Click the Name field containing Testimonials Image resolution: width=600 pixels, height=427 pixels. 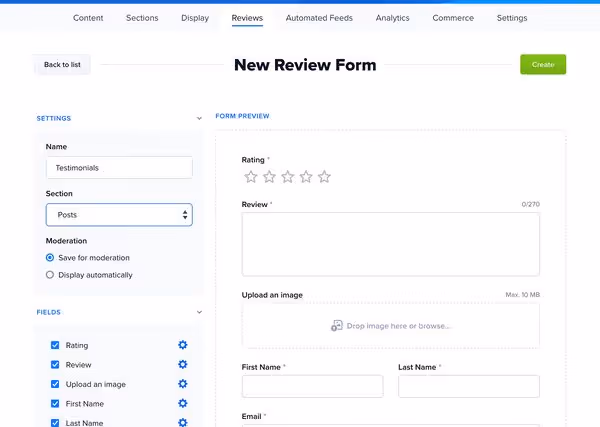(119, 168)
